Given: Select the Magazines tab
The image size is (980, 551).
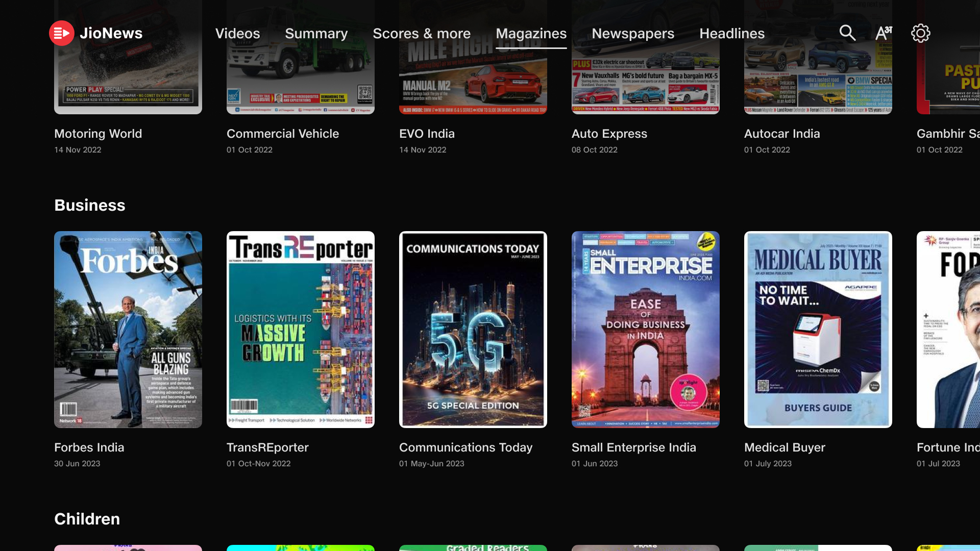Looking at the screenshot, I should tap(531, 34).
